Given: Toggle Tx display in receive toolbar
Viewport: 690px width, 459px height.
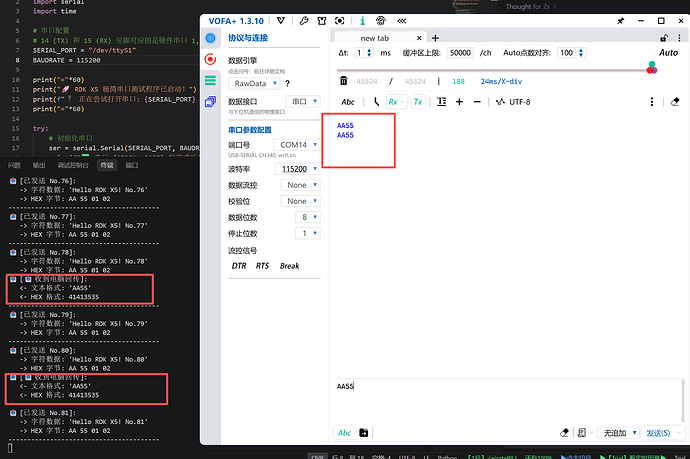Looking at the screenshot, I should [x=418, y=102].
